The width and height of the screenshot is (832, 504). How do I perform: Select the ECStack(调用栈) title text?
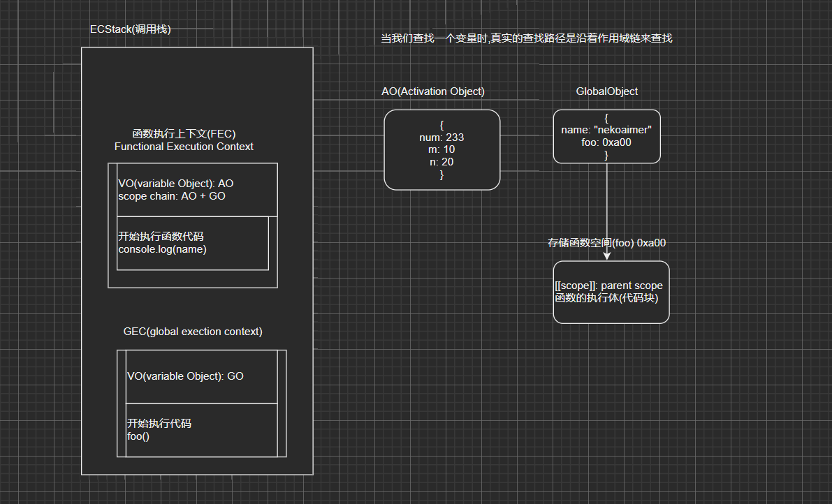[130, 29]
